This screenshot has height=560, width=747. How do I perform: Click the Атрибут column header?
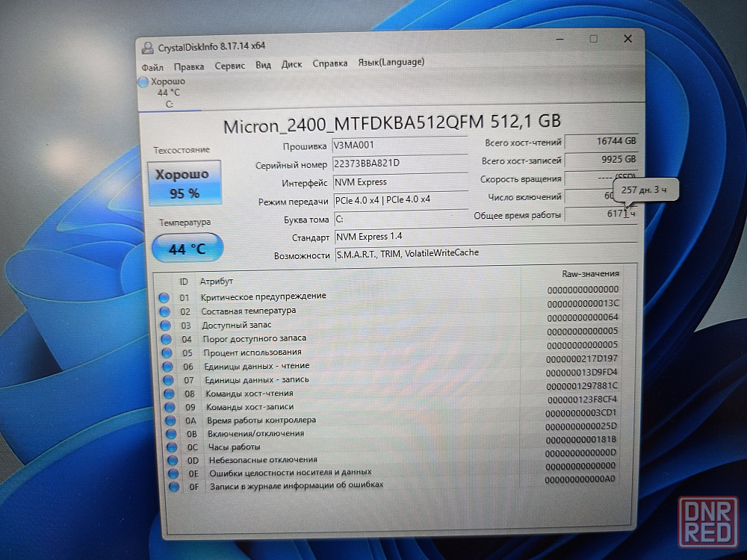217,281
